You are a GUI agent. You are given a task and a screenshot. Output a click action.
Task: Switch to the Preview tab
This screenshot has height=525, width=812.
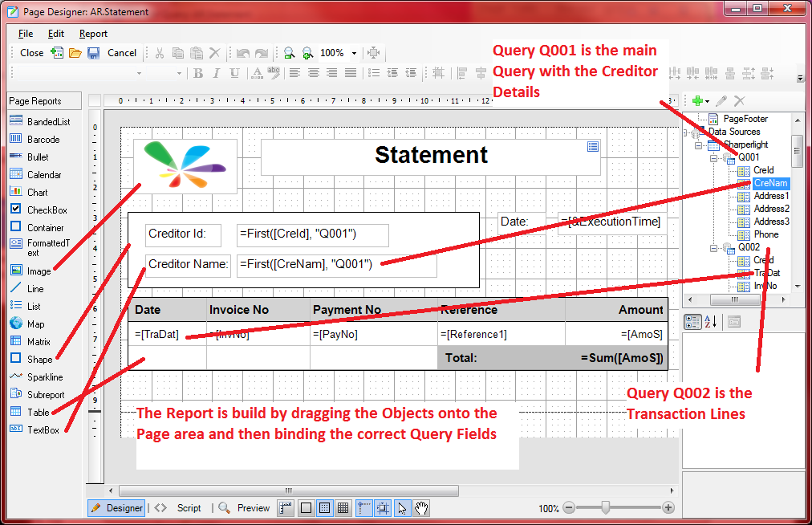pyautogui.click(x=244, y=508)
